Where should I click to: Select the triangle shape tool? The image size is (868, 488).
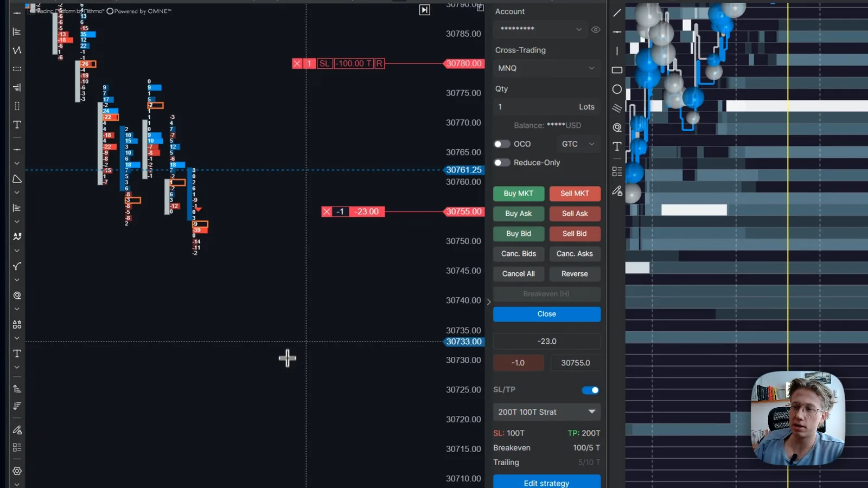pos(17,179)
